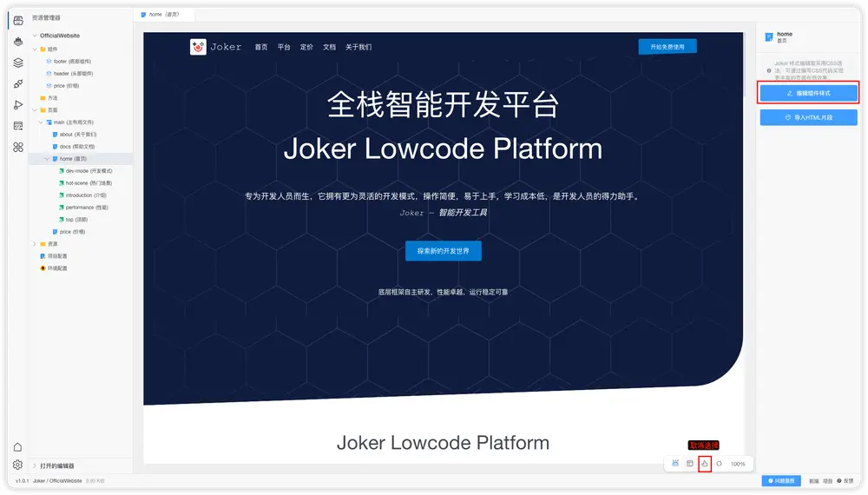
Task: Open about (关于我们) page
Action: pos(74,135)
